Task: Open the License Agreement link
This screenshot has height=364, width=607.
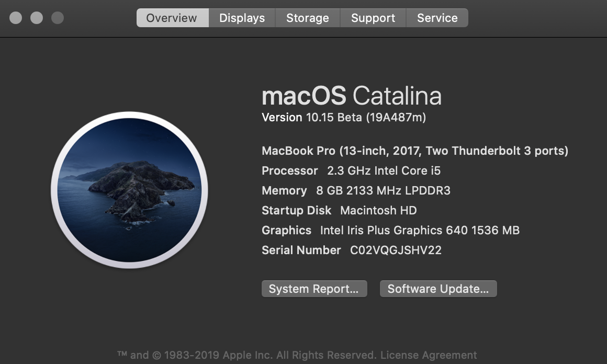Action: pyautogui.click(x=429, y=355)
